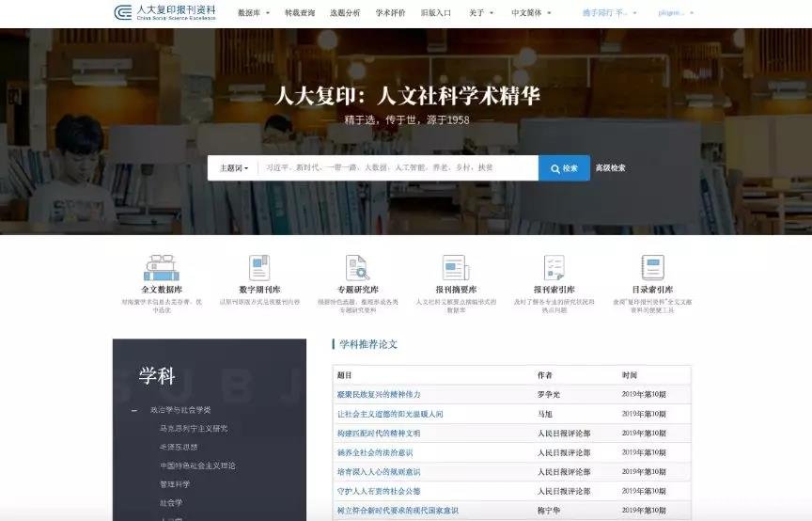Open the 数字期刊库 icon

(x=259, y=267)
